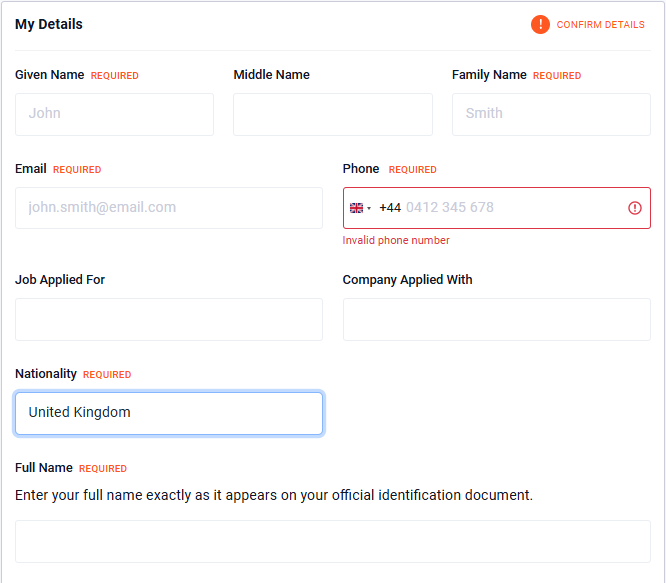Click the Confirm Details link
This screenshot has width=666, height=583.
click(600, 24)
